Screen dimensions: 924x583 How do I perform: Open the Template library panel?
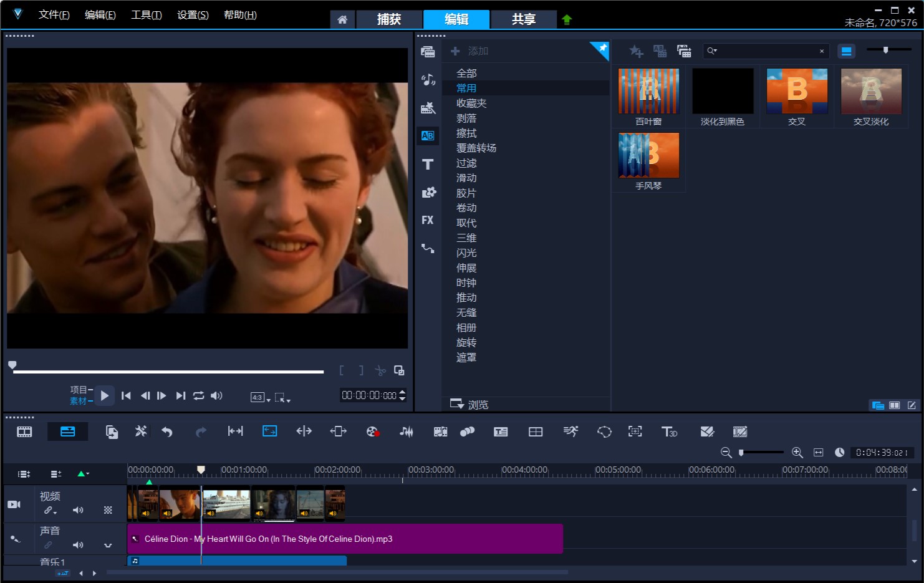(428, 108)
